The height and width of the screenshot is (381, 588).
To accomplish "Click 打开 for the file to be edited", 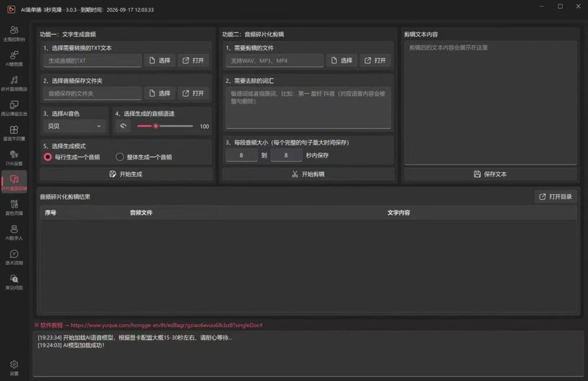I will 375,60.
